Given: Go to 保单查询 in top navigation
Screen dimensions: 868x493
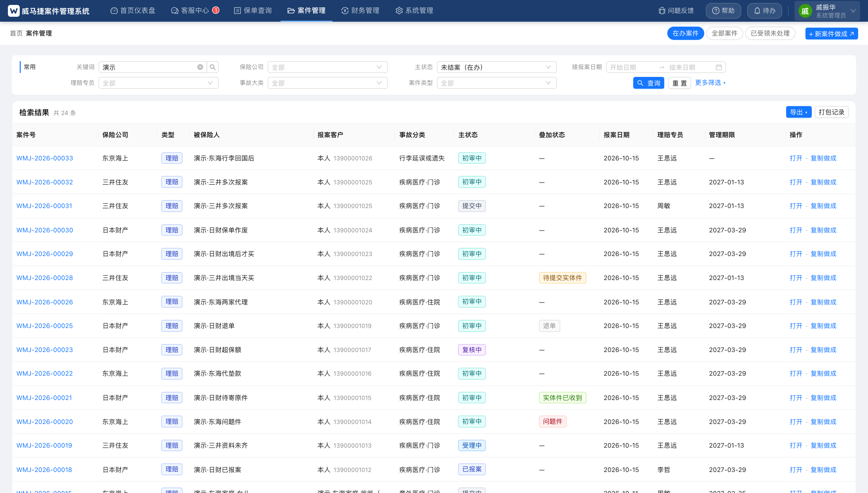Looking at the screenshot, I should (x=253, y=11).
